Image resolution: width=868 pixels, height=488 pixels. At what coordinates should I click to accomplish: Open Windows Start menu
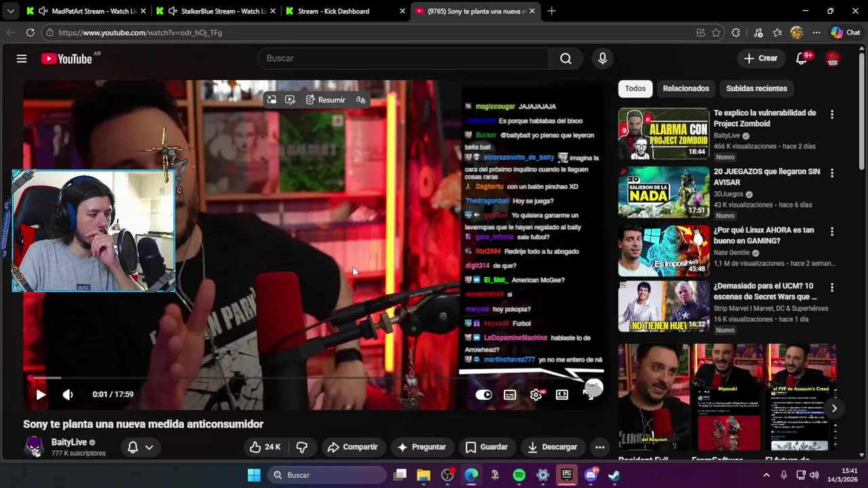pyautogui.click(x=254, y=475)
